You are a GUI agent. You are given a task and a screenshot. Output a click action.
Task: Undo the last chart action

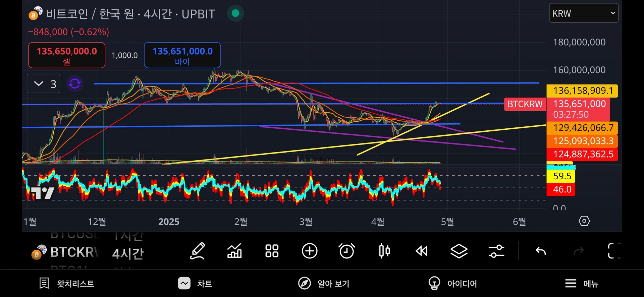click(541, 251)
